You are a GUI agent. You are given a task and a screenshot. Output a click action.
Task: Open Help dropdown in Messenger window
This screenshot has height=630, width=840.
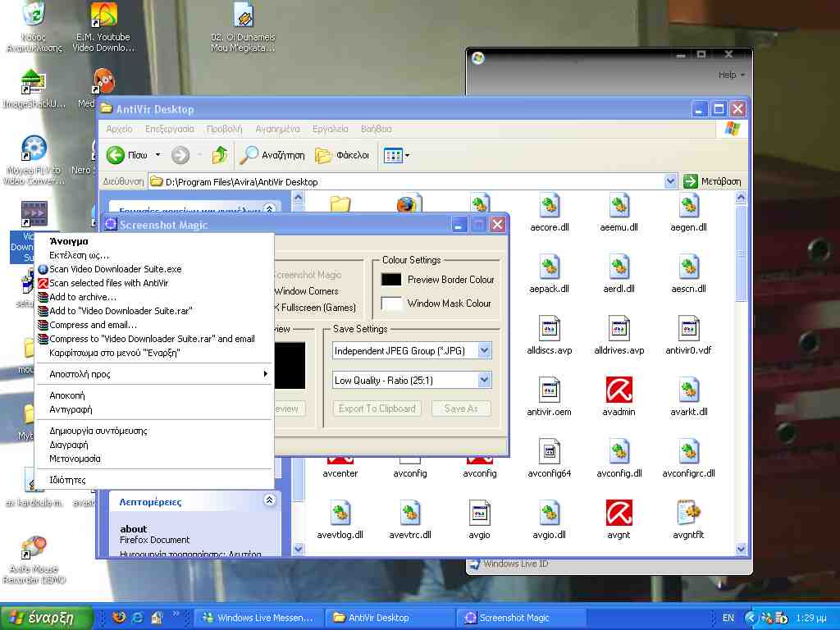[731, 75]
